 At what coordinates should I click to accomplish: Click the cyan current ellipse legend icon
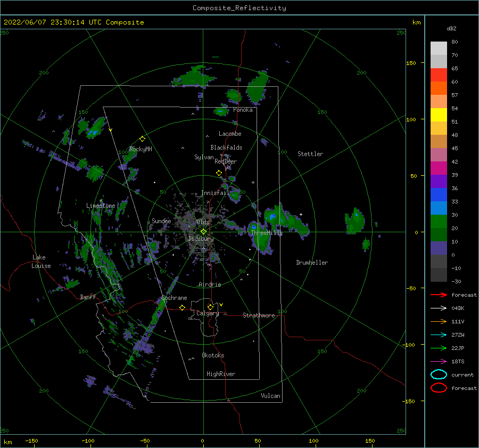coord(439,374)
